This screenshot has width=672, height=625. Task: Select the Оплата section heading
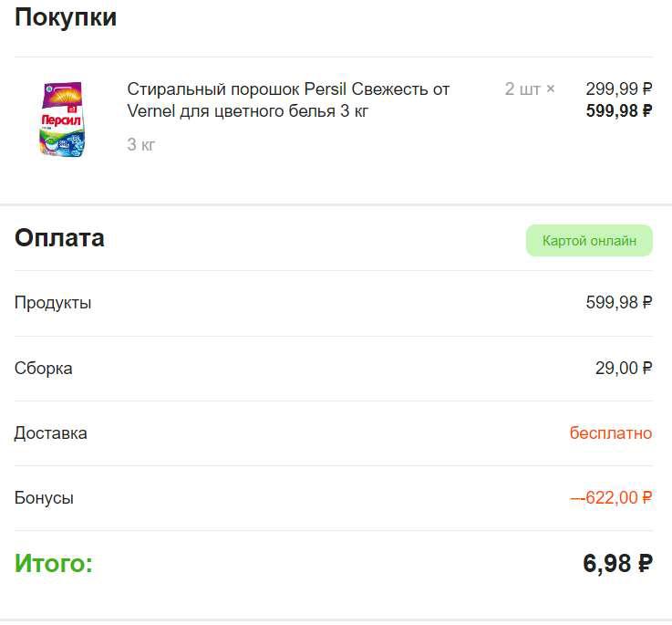click(x=59, y=237)
